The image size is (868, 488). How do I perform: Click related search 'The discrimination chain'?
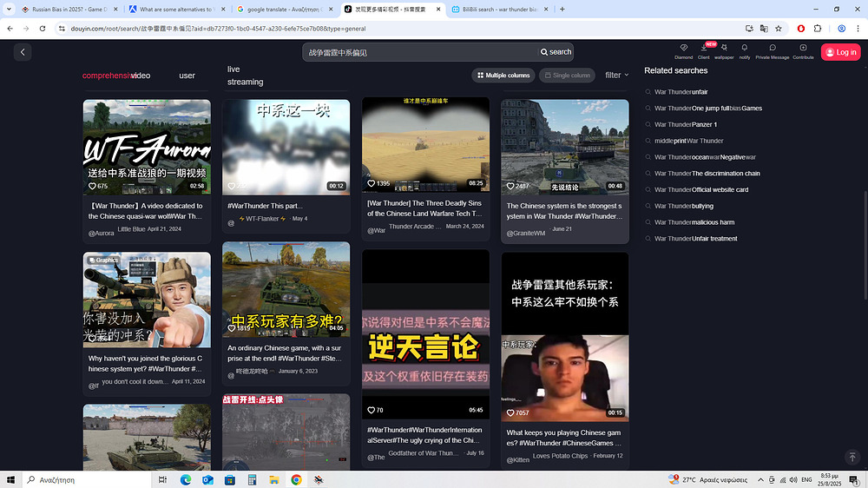pos(707,174)
